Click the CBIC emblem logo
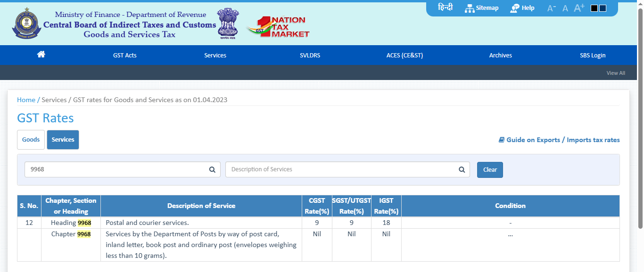 click(26, 24)
